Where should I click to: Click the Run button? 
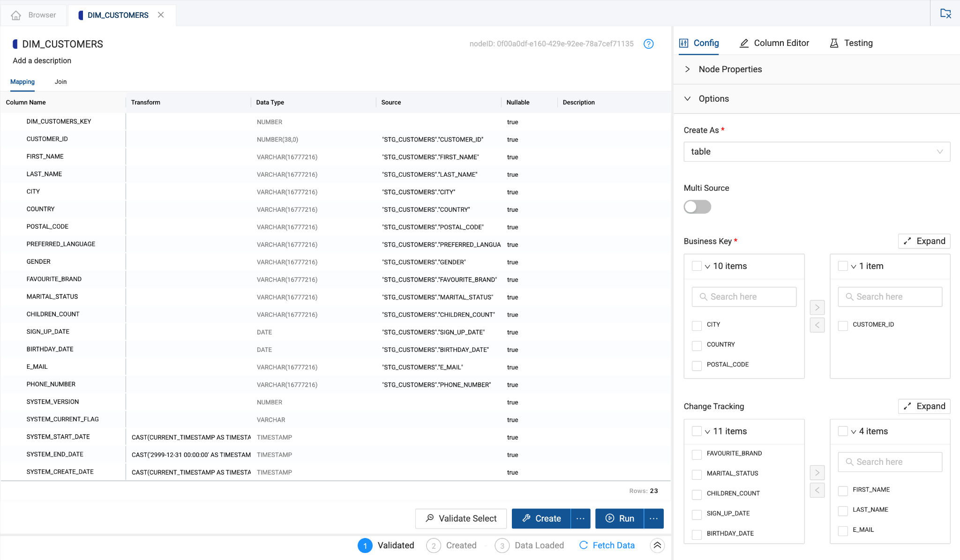(x=620, y=518)
